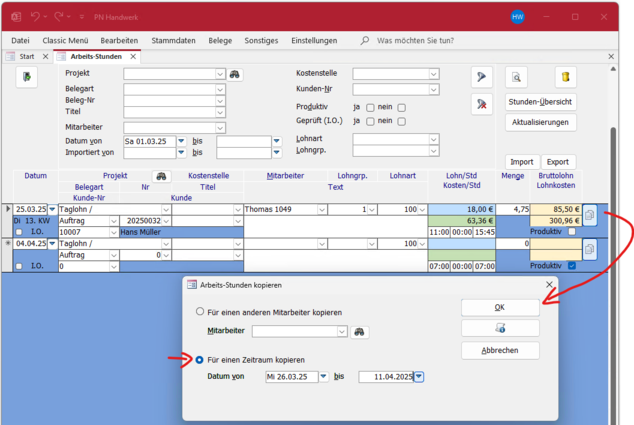The height and width of the screenshot is (425, 634).
Task: Open the Stammdaten menu
Action: click(173, 40)
